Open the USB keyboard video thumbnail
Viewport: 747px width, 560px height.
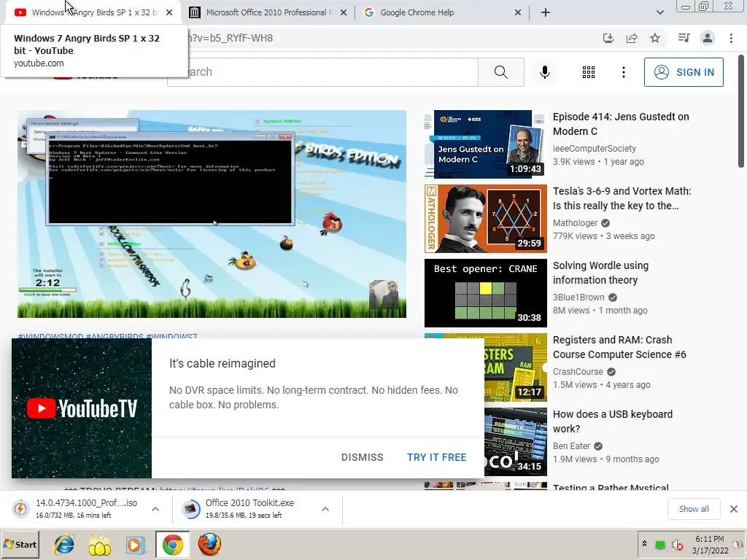pos(516,441)
